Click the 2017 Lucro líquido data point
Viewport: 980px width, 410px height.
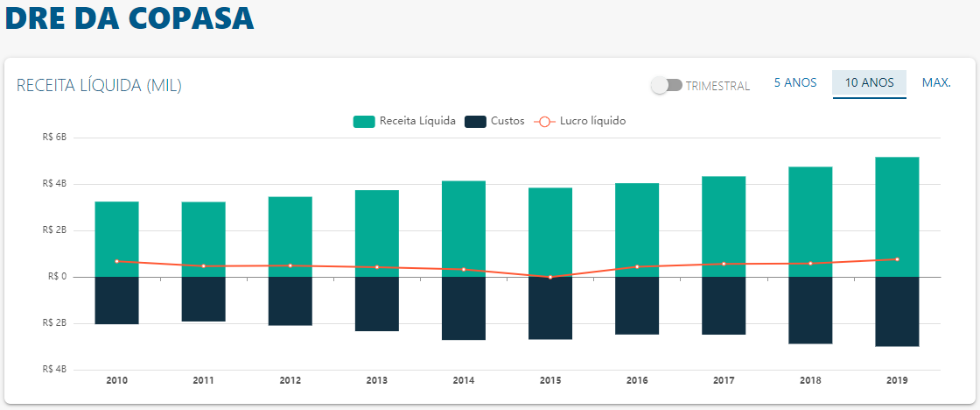click(x=724, y=264)
